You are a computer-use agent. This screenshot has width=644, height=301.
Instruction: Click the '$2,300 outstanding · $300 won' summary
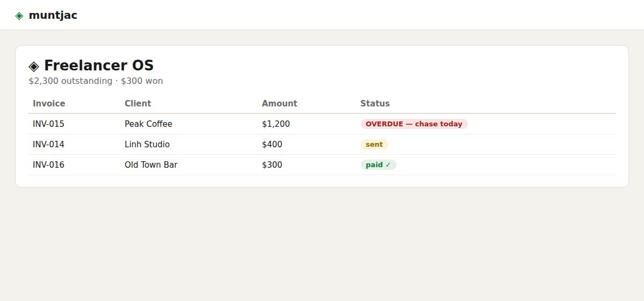pos(96,81)
